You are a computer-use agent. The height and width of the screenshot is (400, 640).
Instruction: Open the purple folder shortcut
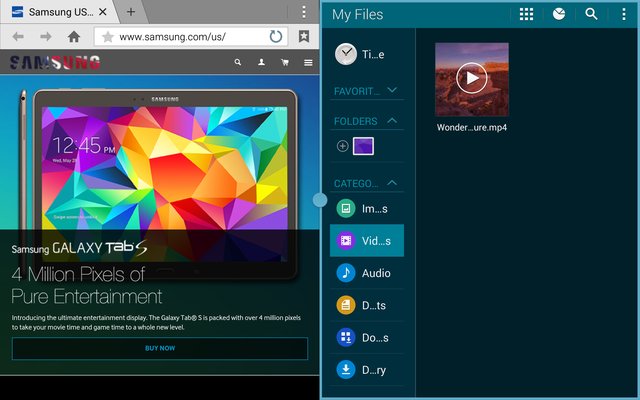click(x=363, y=146)
